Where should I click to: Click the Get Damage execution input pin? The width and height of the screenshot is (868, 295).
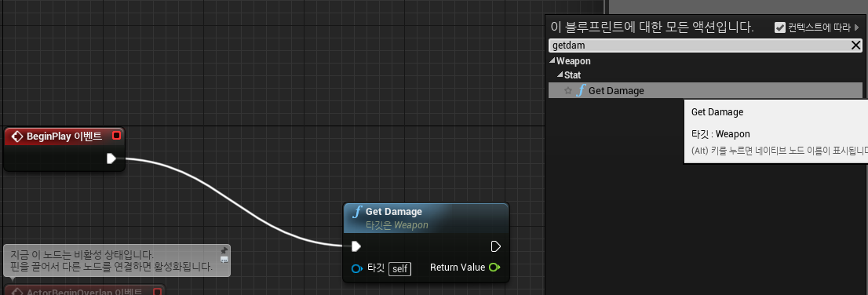point(356,246)
